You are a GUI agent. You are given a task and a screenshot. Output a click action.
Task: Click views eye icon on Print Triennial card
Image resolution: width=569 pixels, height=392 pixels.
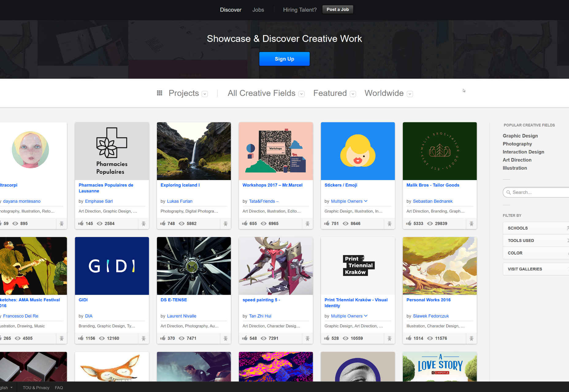tap(346, 338)
